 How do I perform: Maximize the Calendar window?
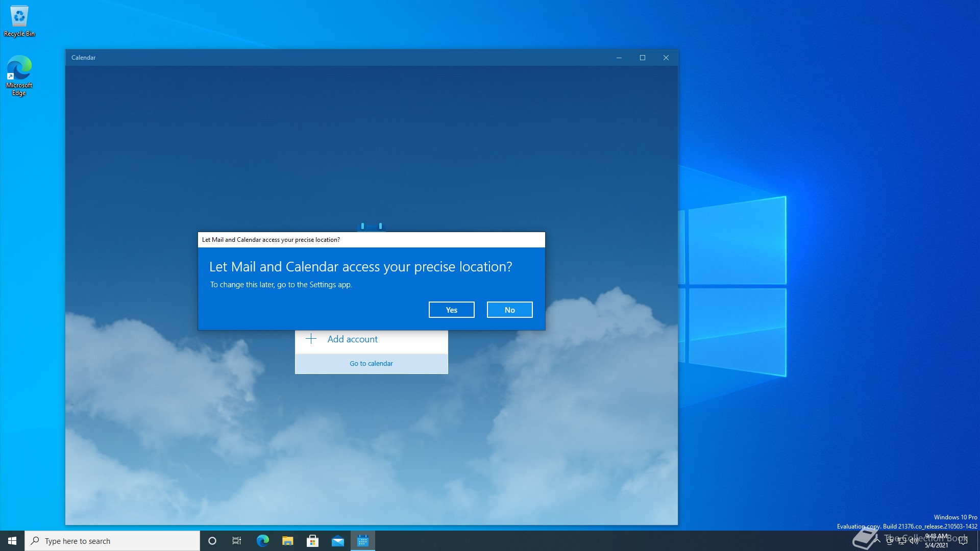pos(643,58)
